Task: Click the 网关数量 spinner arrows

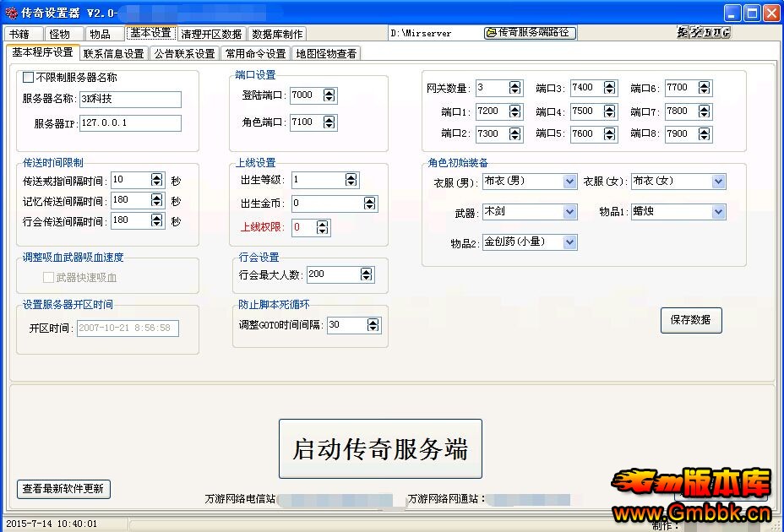Action: pos(515,88)
